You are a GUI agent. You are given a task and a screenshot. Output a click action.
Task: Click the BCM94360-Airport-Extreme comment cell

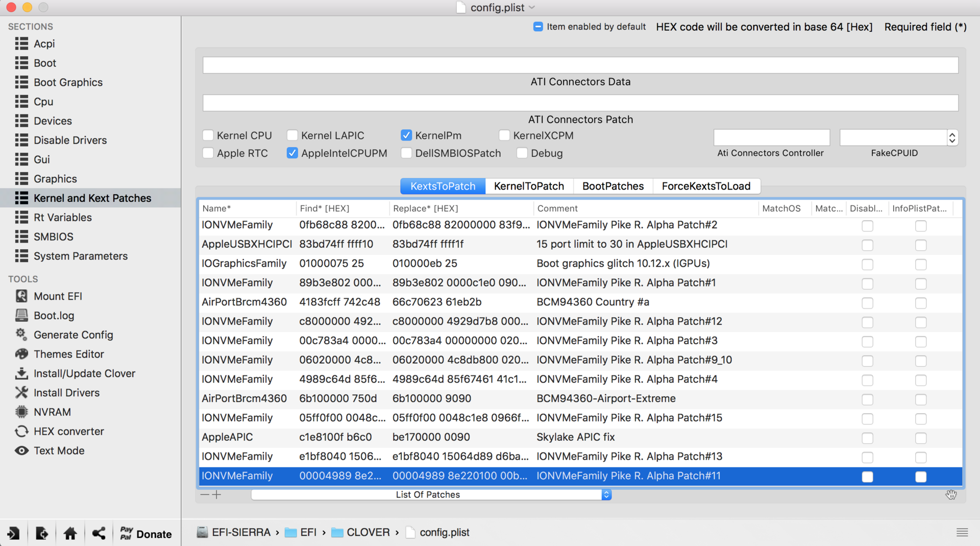pos(606,398)
